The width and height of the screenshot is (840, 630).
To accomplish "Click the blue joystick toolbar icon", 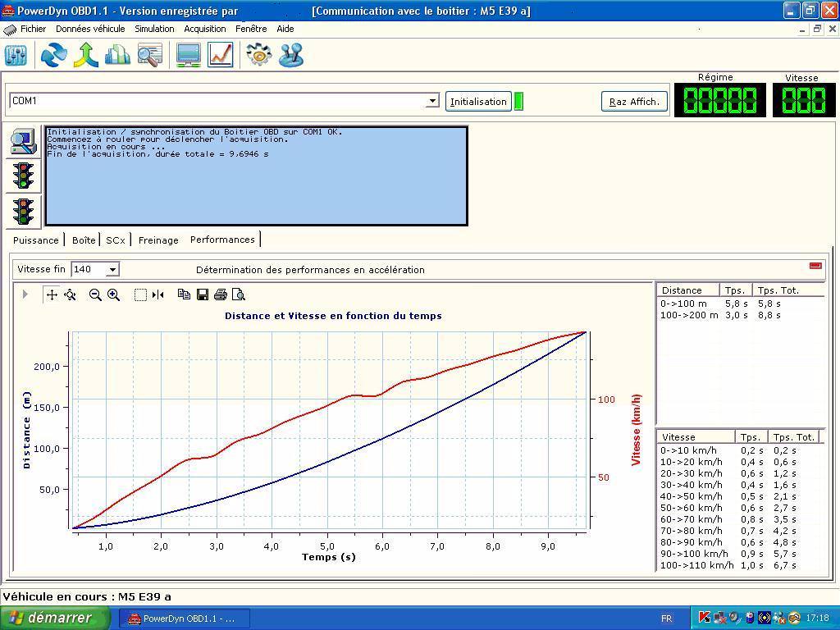I will coord(291,55).
